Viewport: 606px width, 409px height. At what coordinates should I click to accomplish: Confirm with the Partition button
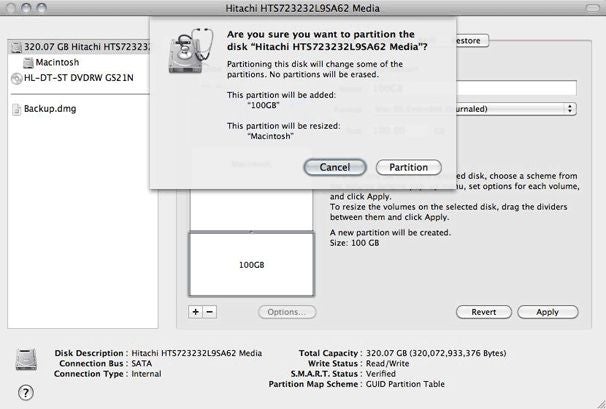[409, 167]
